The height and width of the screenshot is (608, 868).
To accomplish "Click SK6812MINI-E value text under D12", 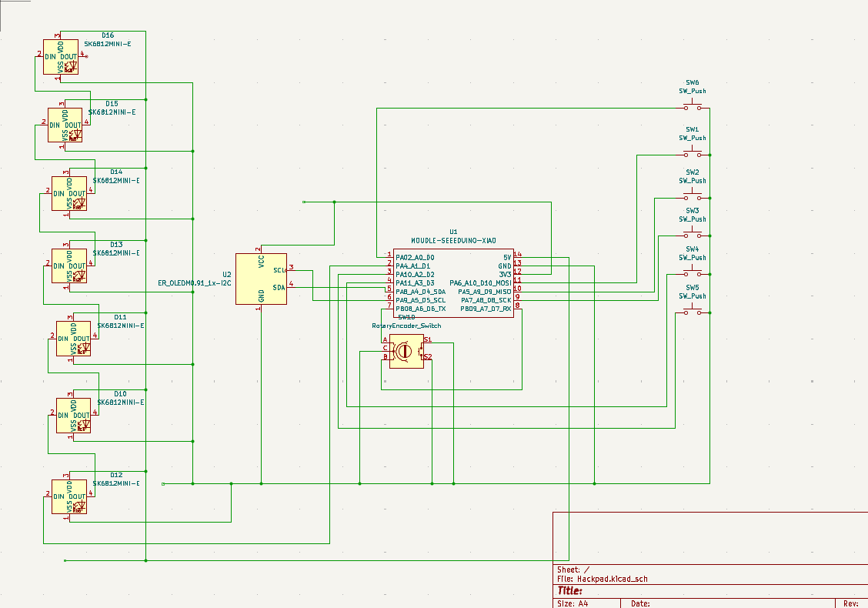I will (x=116, y=483).
